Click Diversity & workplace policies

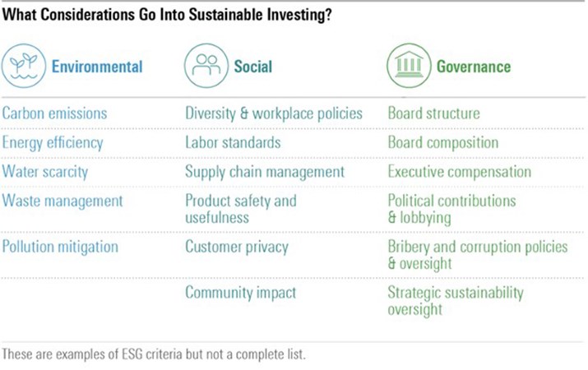[x=273, y=113]
